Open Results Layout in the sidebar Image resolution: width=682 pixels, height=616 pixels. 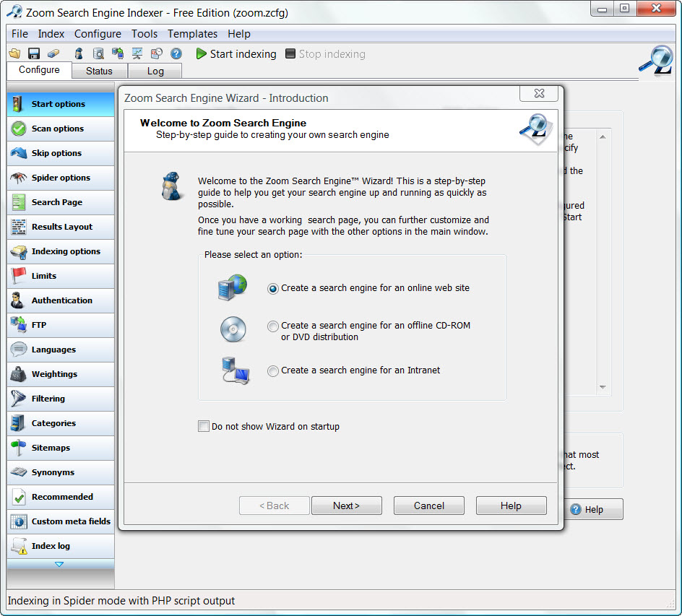pos(61,227)
